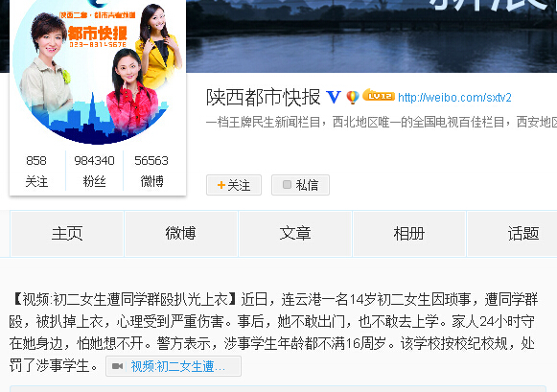
Task: Switch to the 微博 tab
Action: [181, 234]
